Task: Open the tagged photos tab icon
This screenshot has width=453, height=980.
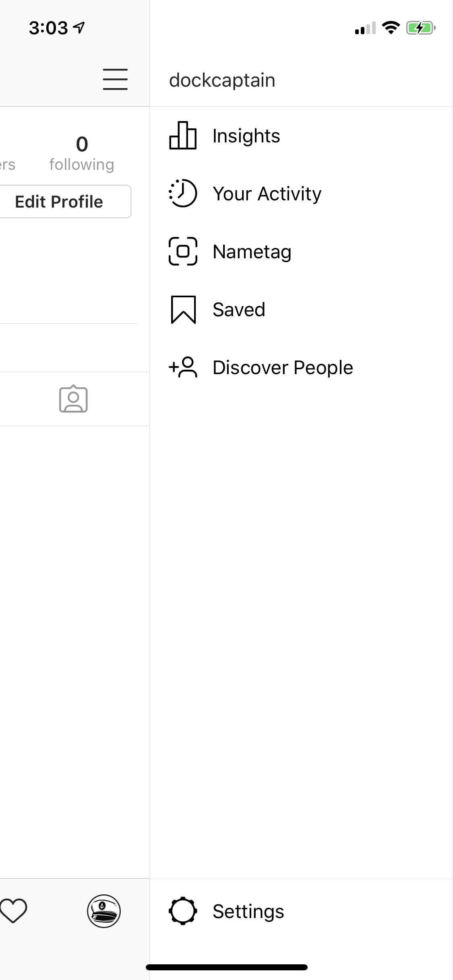Action: 73,399
